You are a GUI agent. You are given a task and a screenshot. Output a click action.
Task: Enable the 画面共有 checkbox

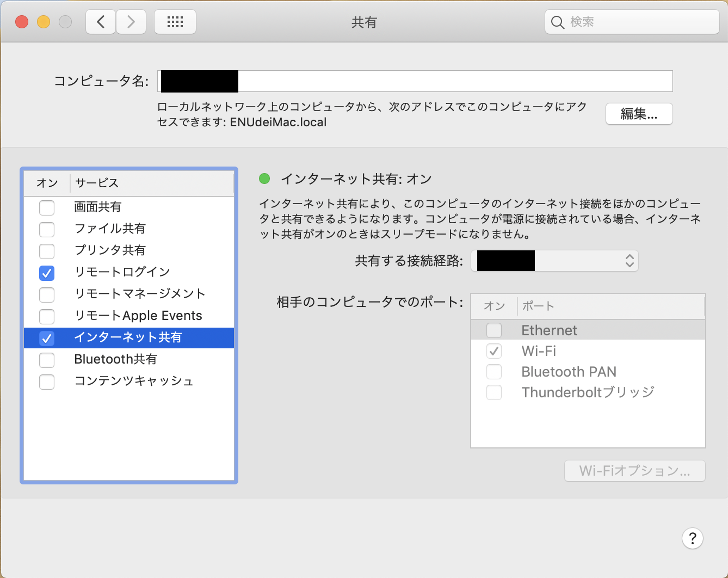pos(47,207)
